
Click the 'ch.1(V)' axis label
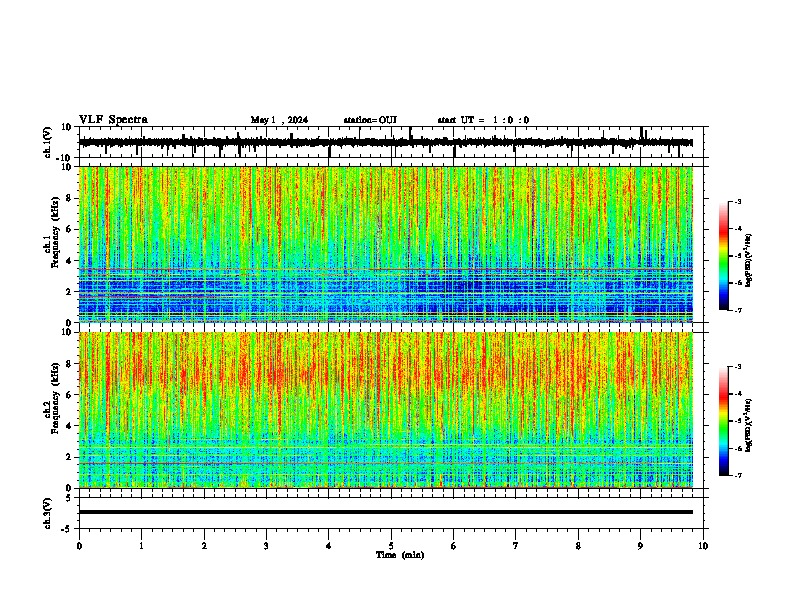[x=48, y=142]
